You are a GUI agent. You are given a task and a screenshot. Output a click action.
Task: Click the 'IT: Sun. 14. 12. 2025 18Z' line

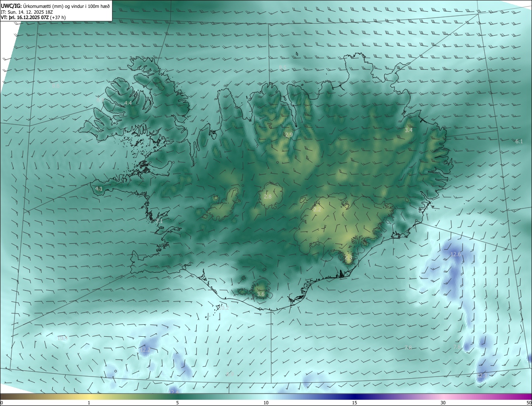click(x=26, y=12)
